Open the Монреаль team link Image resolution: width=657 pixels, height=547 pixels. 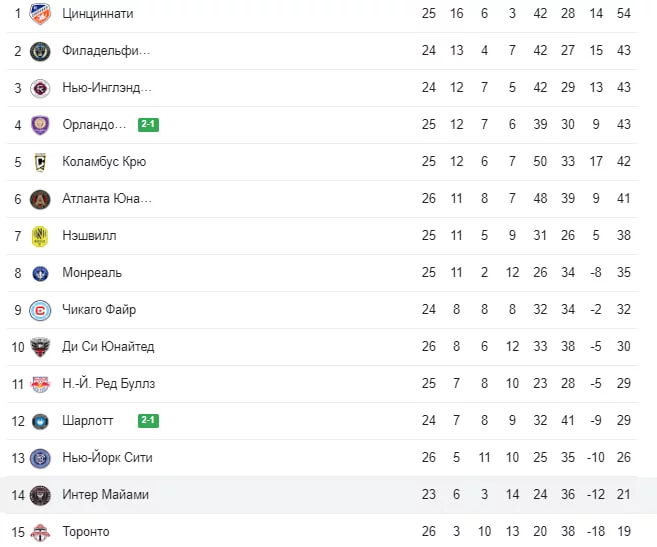click(92, 272)
